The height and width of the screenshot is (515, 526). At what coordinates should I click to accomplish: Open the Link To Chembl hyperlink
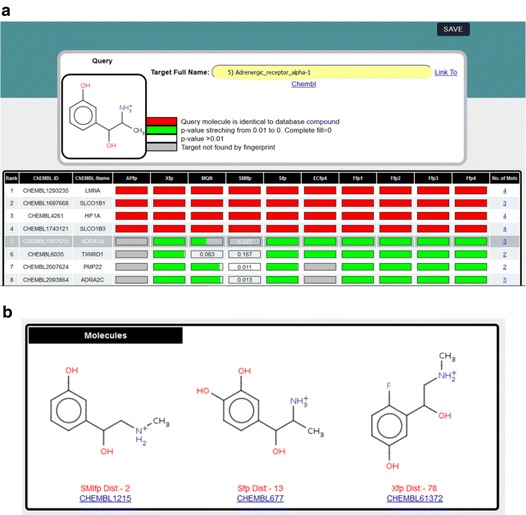pyautogui.click(x=446, y=72)
